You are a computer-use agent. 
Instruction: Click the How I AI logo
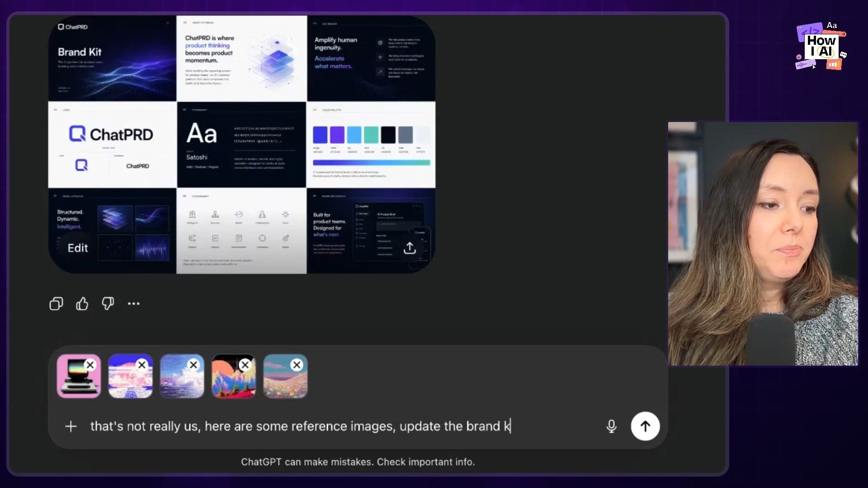pos(821,46)
